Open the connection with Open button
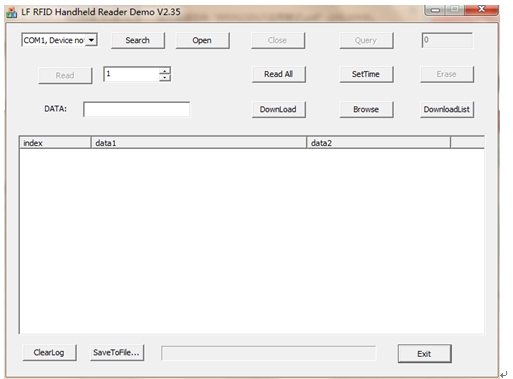This screenshot has height=379, width=513. (x=202, y=40)
